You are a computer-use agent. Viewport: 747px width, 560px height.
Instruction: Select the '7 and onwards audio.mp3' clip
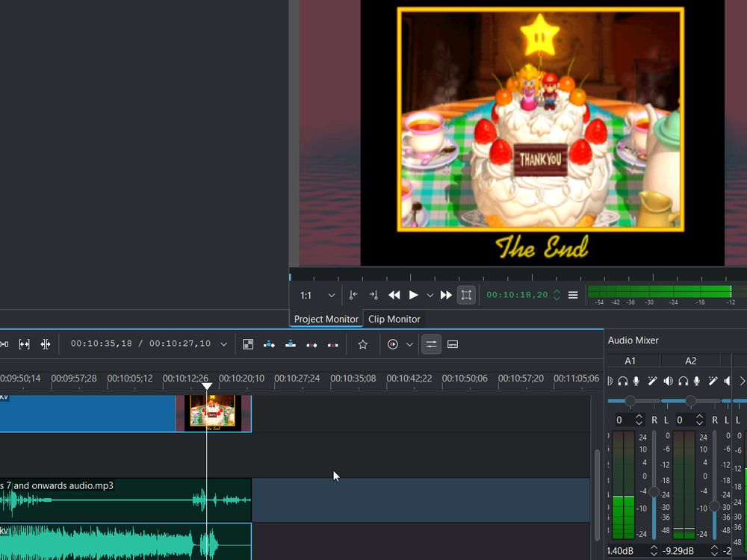pos(125,500)
